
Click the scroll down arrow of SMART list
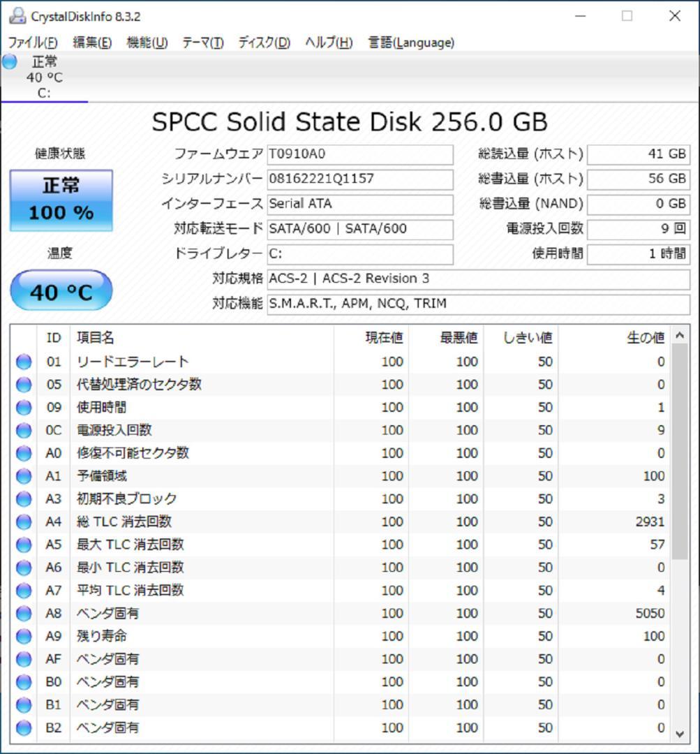click(x=680, y=734)
